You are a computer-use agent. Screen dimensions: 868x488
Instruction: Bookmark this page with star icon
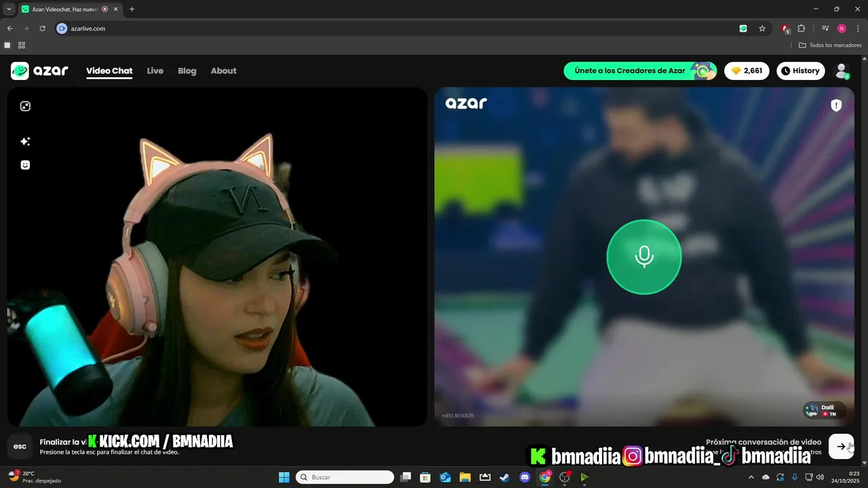point(762,28)
